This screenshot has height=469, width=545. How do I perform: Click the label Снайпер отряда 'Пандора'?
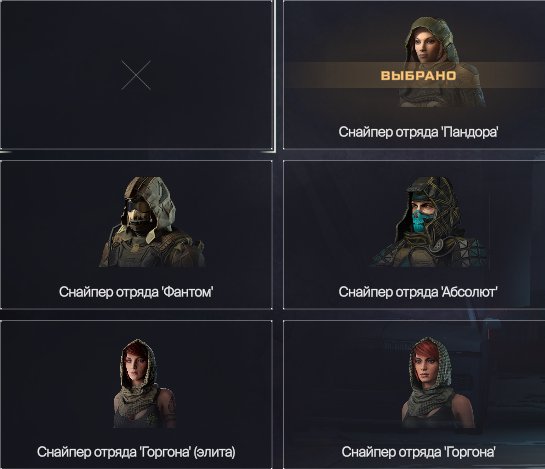click(x=418, y=132)
